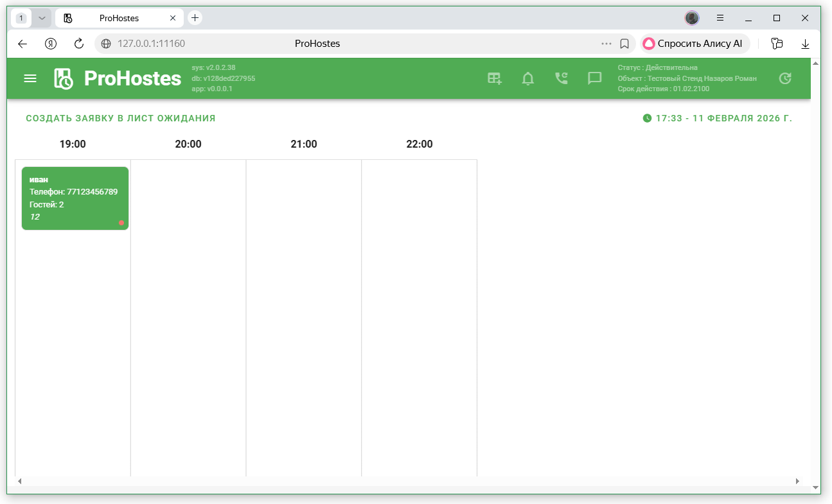Image resolution: width=832 pixels, height=504 pixels.
Task: Click the refresh clock icon in header
Action: tap(784, 78)
